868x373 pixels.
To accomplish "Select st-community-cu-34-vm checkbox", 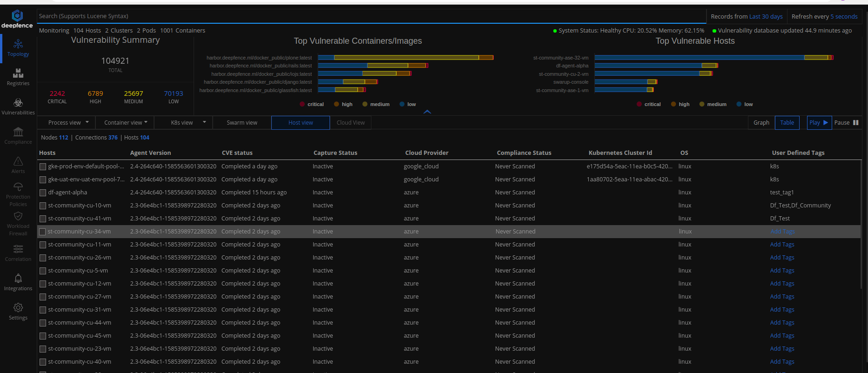I will (43, 232).
